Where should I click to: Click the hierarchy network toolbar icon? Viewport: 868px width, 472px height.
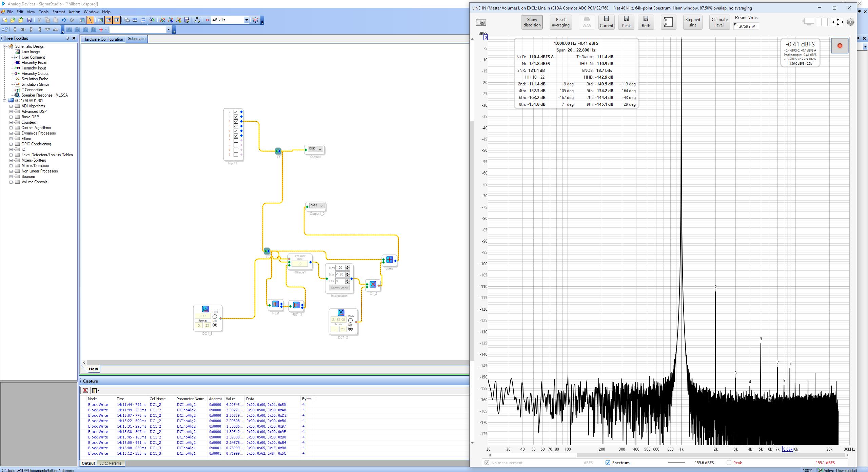[197, 20]
